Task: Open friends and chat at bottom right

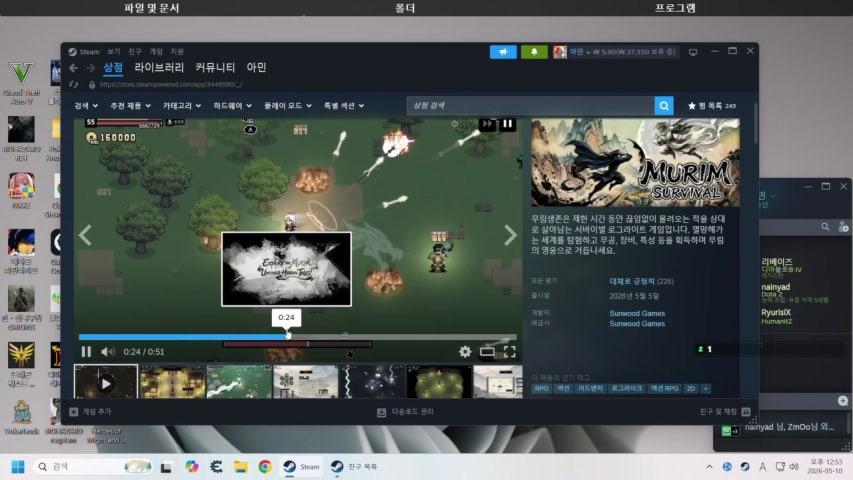Action: pyautogui.click(x=725, y=412)
